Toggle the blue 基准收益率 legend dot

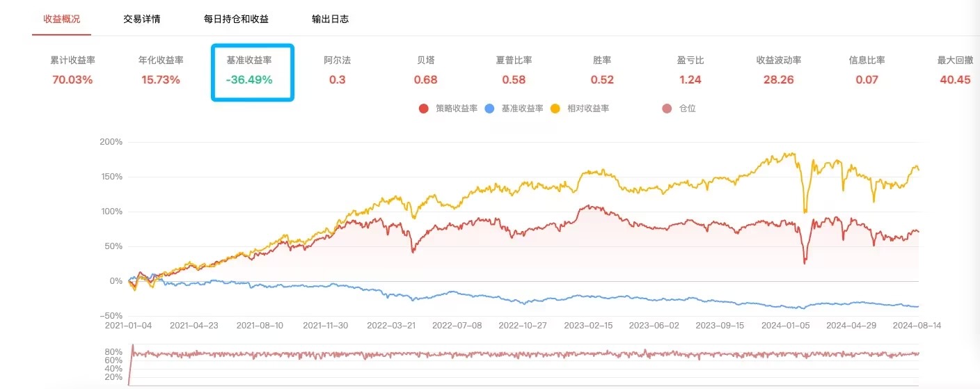(489, 109)
